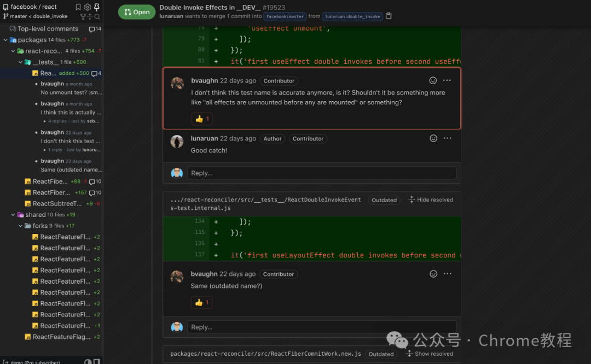591x364 pixels.
Task: Open sidebar settings via the gear icon
Action: click(x=88, y=7)
